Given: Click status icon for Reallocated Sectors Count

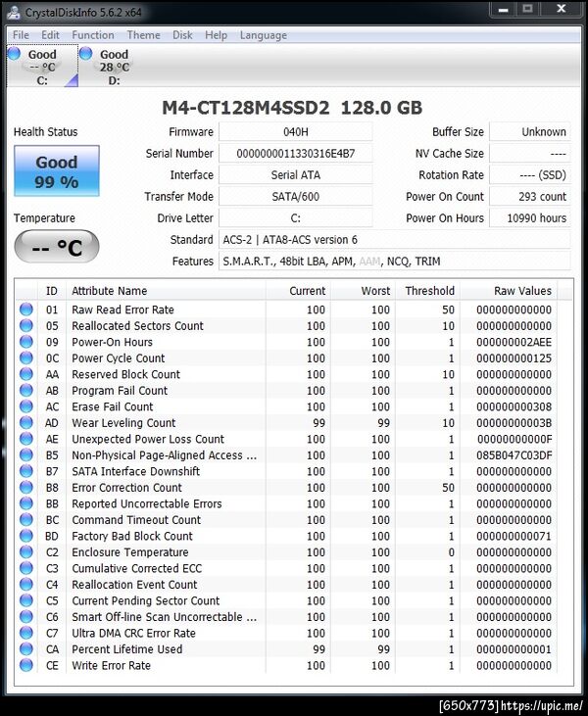Looking at the screenshot, I should [26, 325].
